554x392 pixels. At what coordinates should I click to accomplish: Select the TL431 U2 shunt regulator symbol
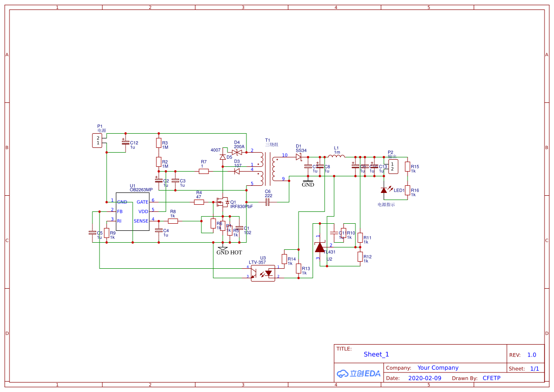pos(320,247)
